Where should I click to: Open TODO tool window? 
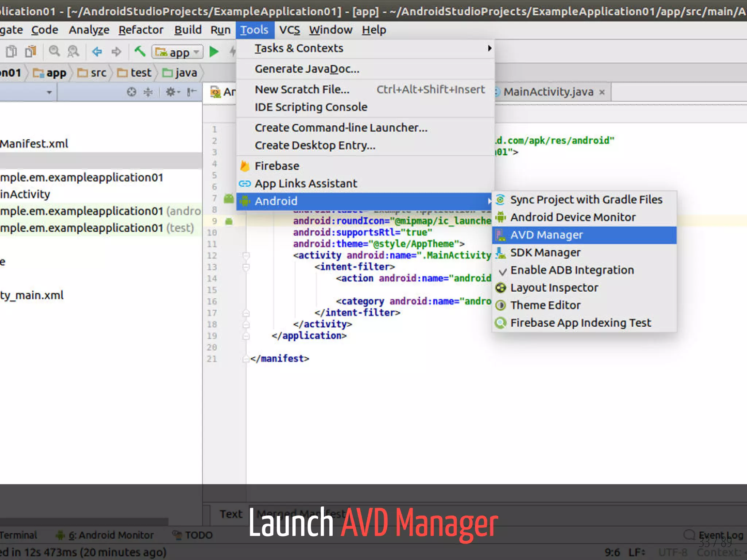point(193,535)
